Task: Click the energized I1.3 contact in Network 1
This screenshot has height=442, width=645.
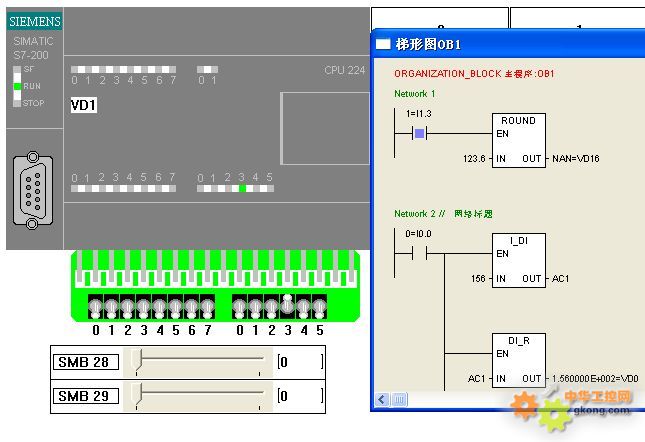Action: click(419, 133)
